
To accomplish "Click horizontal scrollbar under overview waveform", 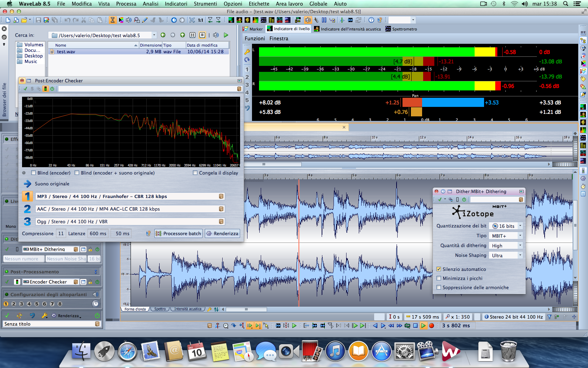I will 273,164.
